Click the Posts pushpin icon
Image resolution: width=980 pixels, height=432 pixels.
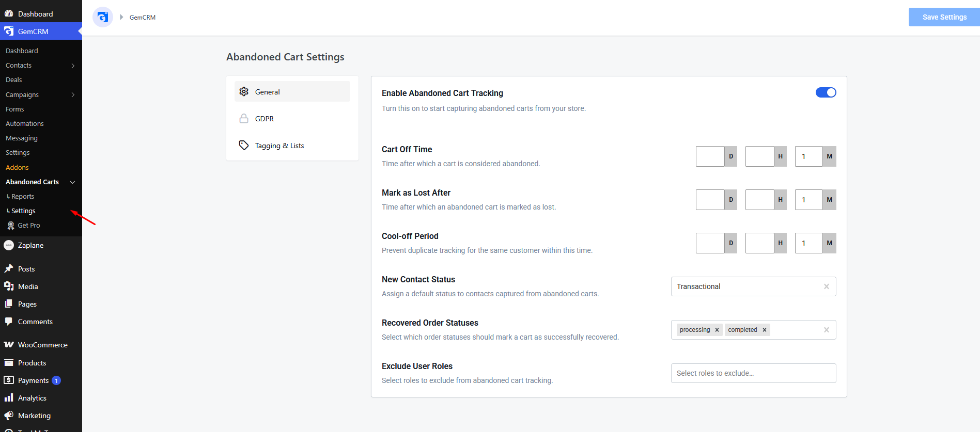click(x=9, y=268)
